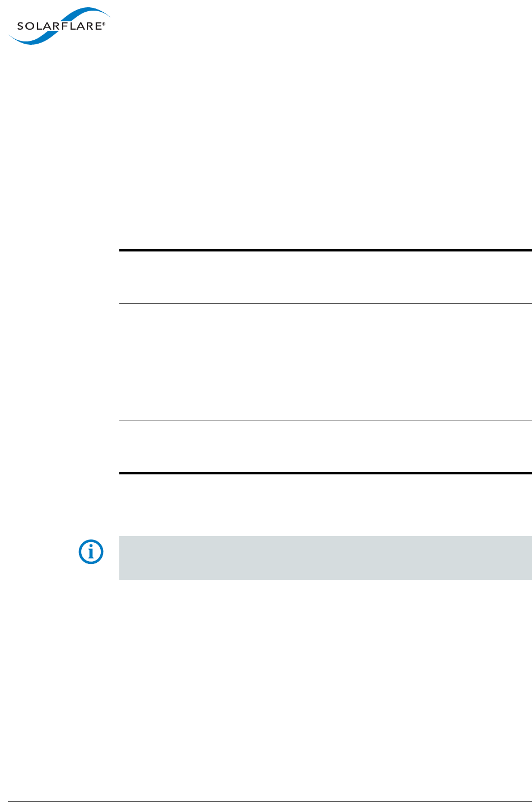The height and width of the screenshot is (802, 532).
Task: Click the Solarflare logo
Action: (58, 27)
